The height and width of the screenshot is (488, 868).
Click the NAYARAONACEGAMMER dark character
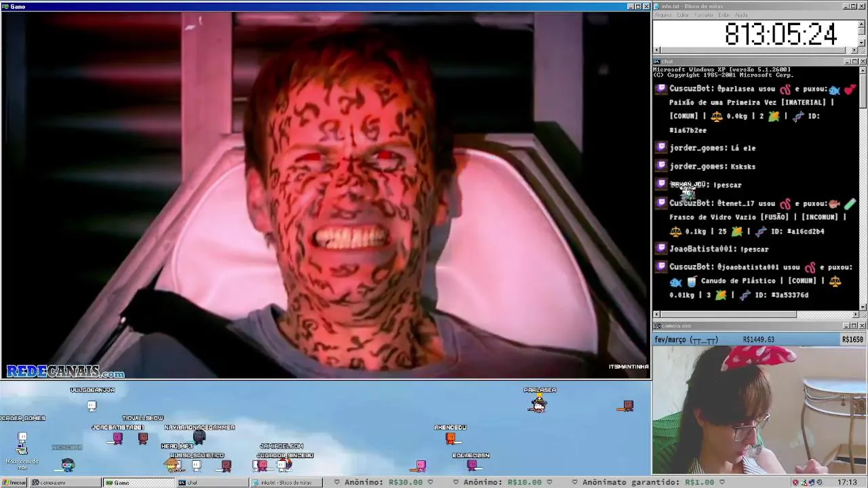click(x=199, y=437)
